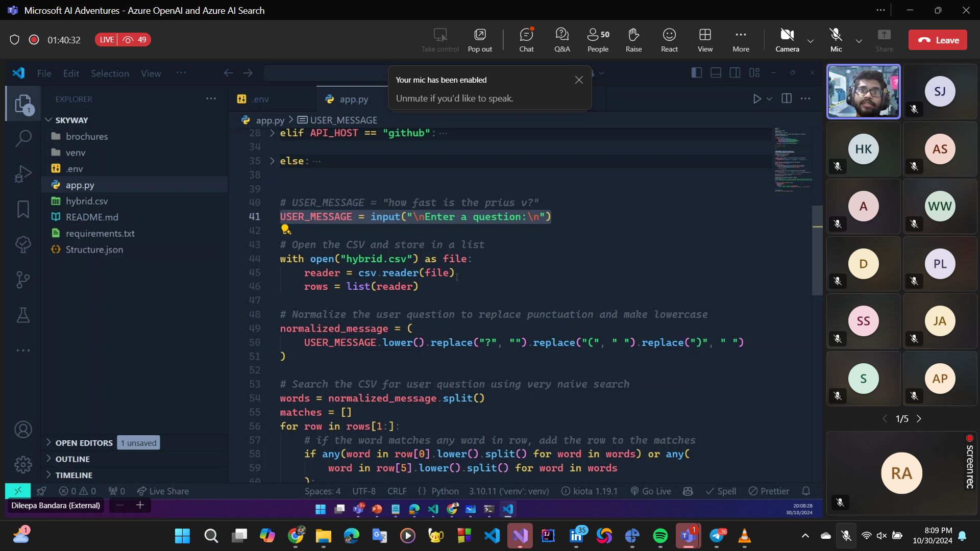980x551 pixels.
Task: Open mic device options arrow
Action: coord(859,41)
